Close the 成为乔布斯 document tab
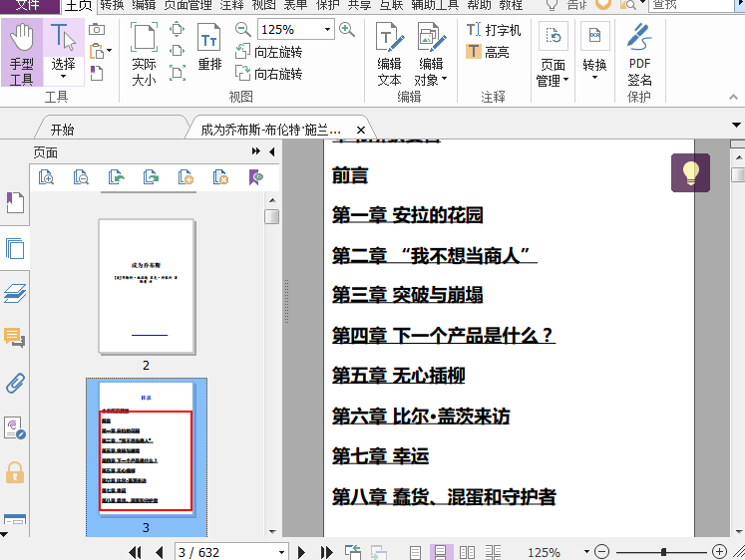Image resolution: width=745 pixels, height=560 pixels. click(x=361, y=130)
